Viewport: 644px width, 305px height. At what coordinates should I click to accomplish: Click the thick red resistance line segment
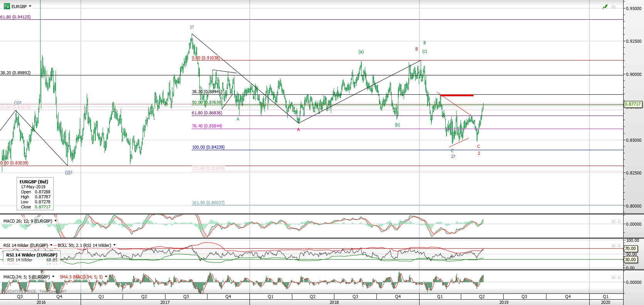tap(457, 95)
